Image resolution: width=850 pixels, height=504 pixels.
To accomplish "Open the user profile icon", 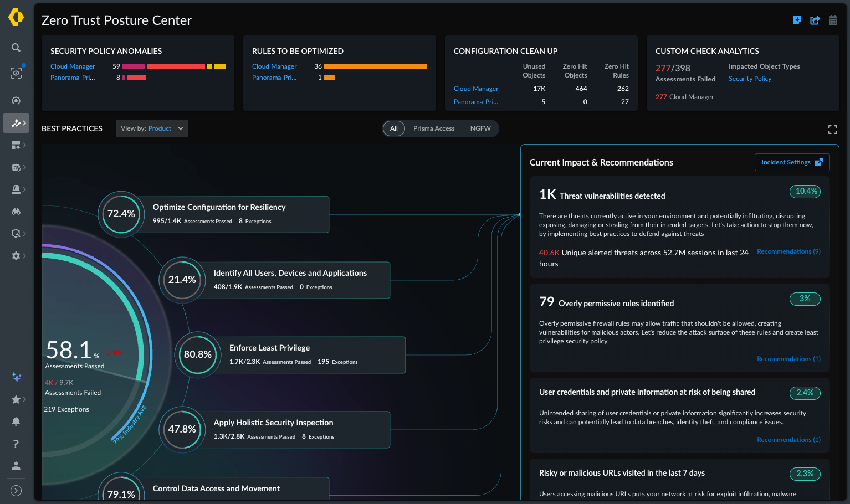I will (16, 466).
